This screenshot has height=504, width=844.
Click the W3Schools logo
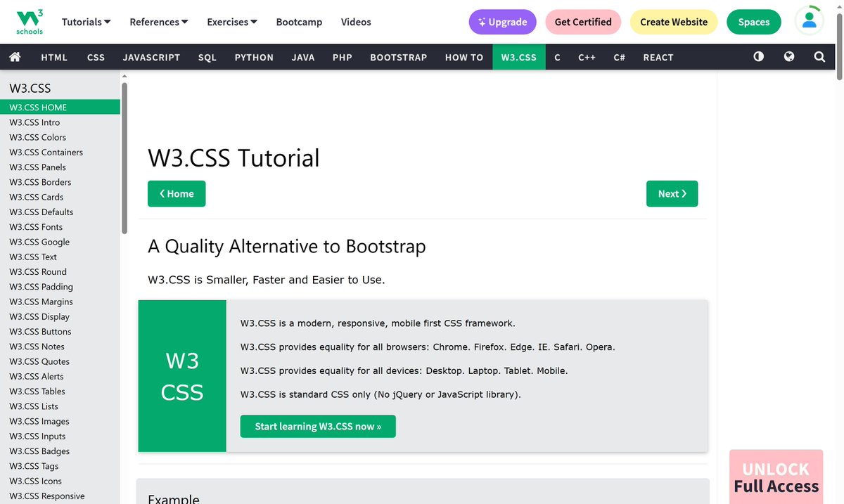(x=30, y=22)
